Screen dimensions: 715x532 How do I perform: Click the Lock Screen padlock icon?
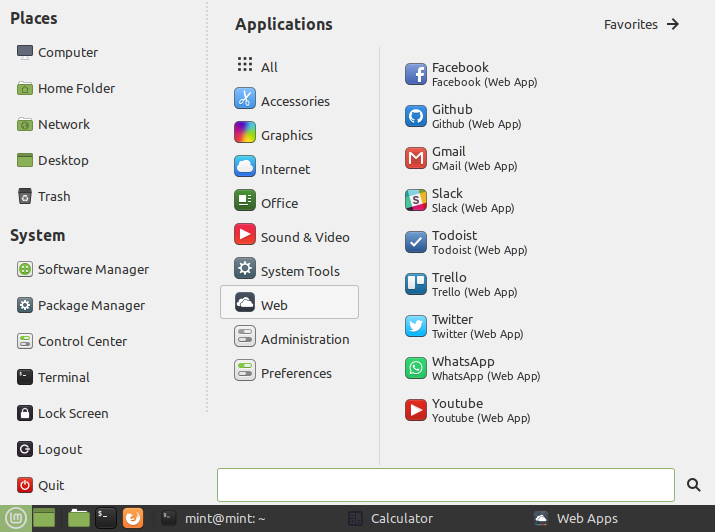pos(25,413)
